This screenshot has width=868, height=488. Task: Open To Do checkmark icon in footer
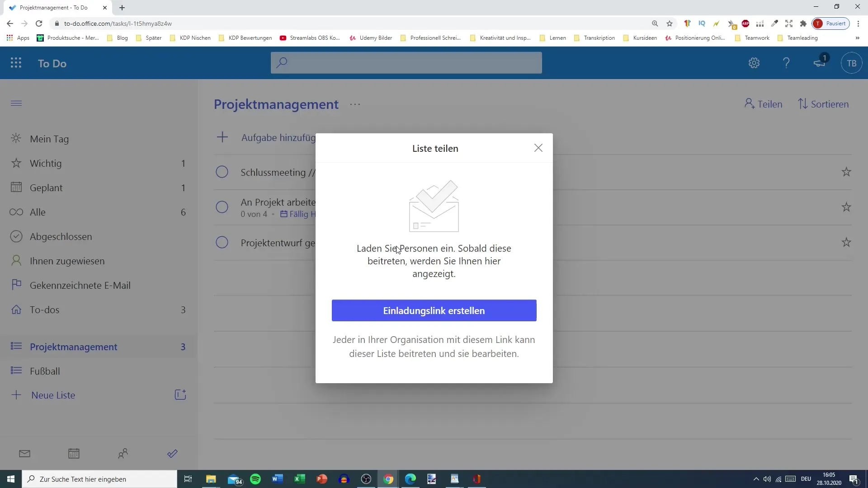pos(172,453)
